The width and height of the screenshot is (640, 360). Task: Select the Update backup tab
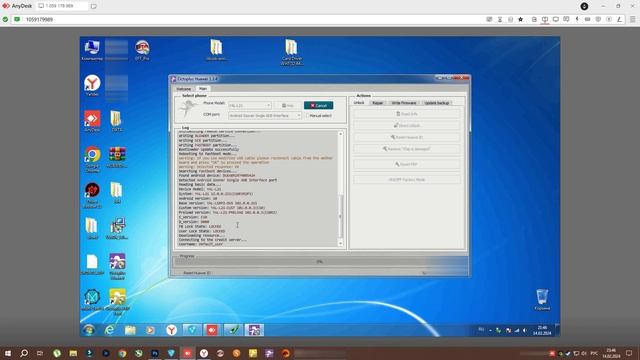436,103
